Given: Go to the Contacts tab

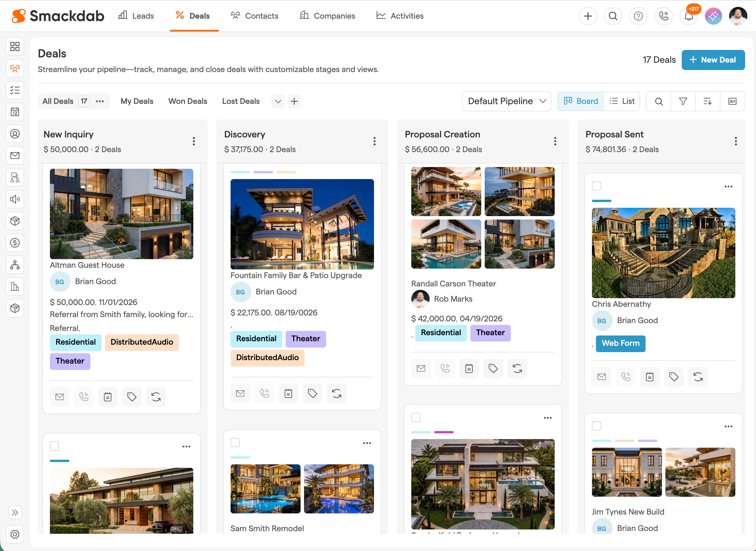Looking at the screenshot, I should click(x=255, y=16).
